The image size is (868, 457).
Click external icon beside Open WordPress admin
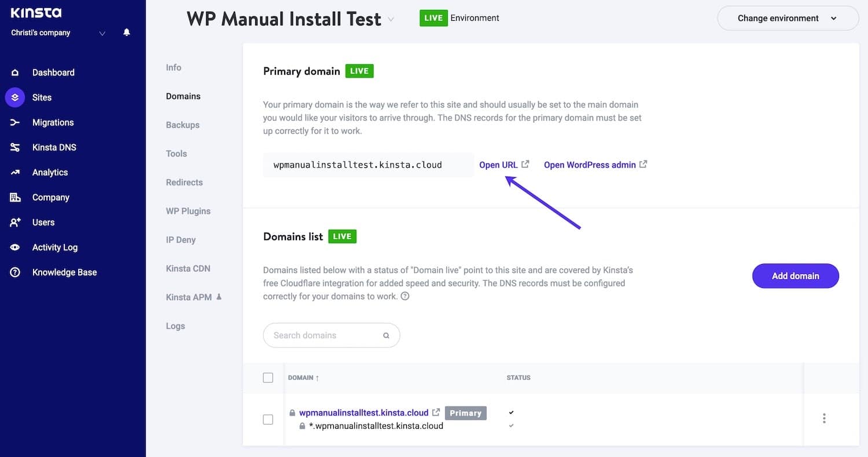pyautogui.click(x=643, y=164)
